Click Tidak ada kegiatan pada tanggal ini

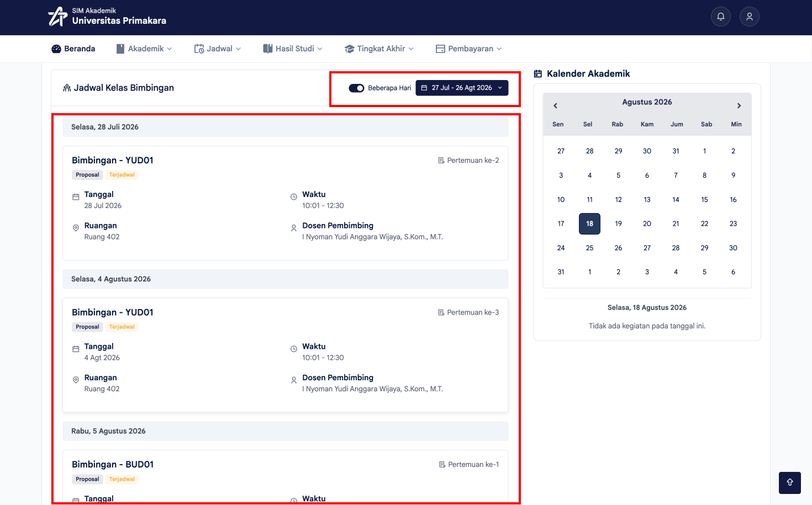coord(647,326)
